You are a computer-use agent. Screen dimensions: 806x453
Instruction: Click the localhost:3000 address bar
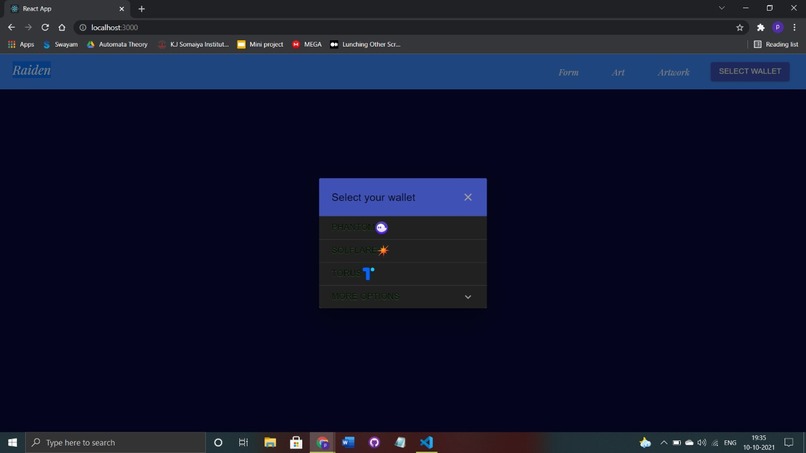406,27
